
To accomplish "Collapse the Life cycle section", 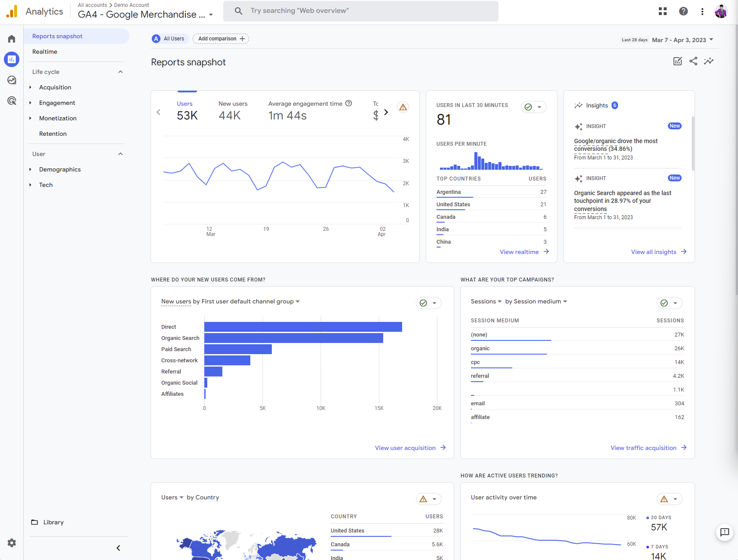I will (x=120, y=71).
